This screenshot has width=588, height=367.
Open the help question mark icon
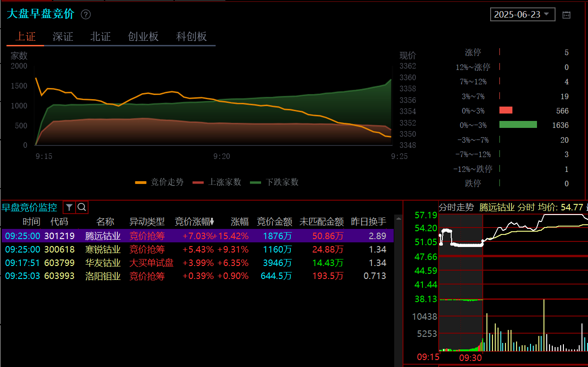pos(86,14)
